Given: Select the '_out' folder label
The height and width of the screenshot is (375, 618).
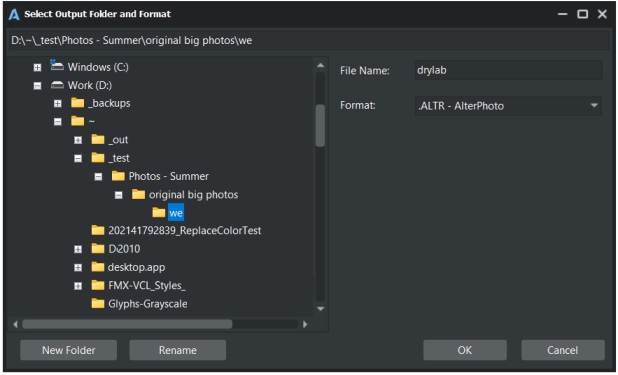Looking at the screenshot, I should pyautogui.click(x=118, y=140).
